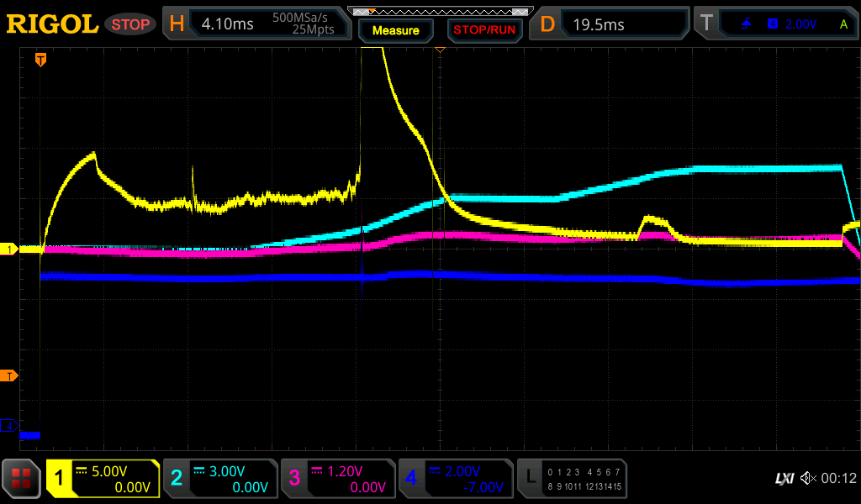Toggle channel 3 with 1.20V scale

point(338,479)
